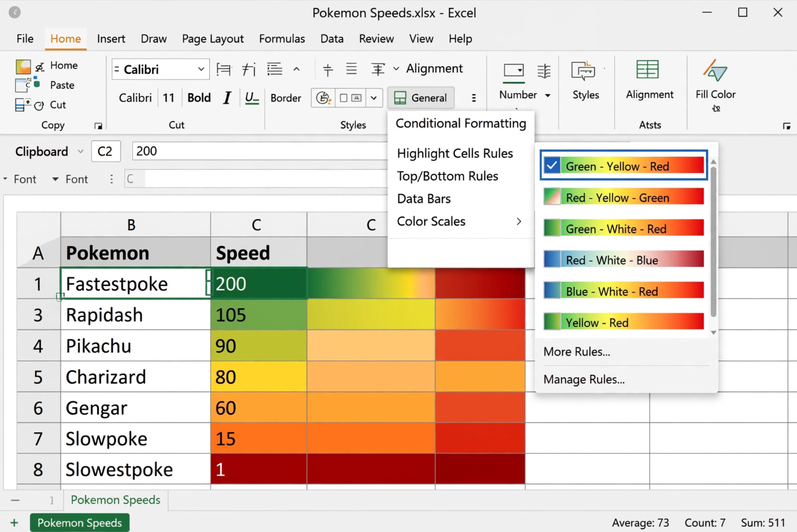This screenshot has width=797, height=532.
Task: Choose Highlight Cells Rules
Action: coord(455,153)
